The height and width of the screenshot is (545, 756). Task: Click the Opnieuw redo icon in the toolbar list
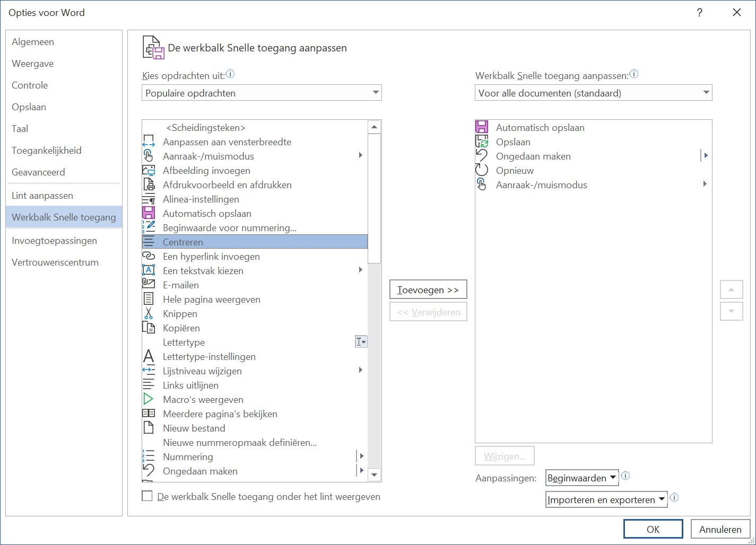coord(482,171)
